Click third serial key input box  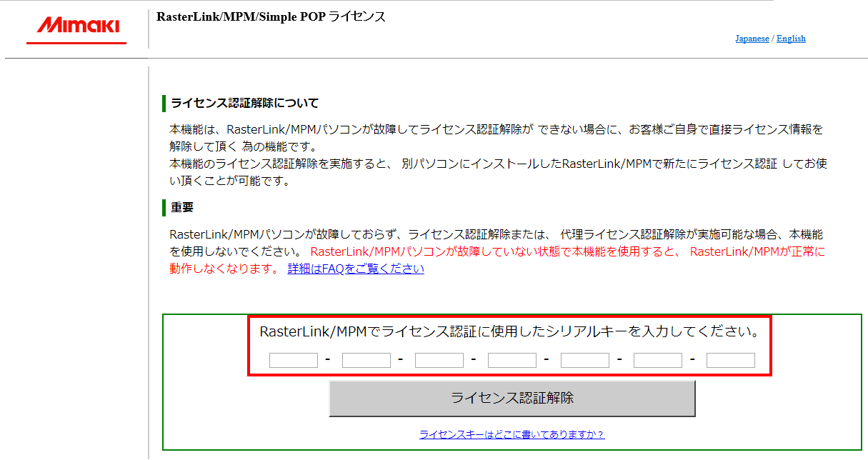(x=439, y=360)
